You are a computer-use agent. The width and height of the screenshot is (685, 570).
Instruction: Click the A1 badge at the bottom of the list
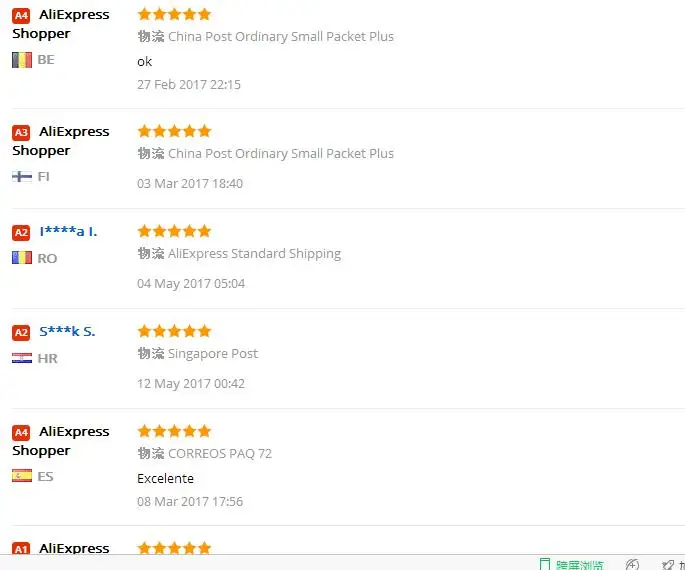21,550
